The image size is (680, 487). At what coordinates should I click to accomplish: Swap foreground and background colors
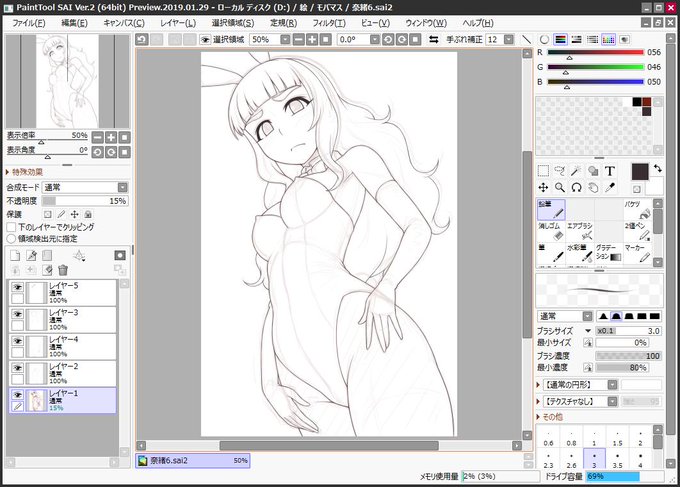pyautogui.click(x=657, y=168)
